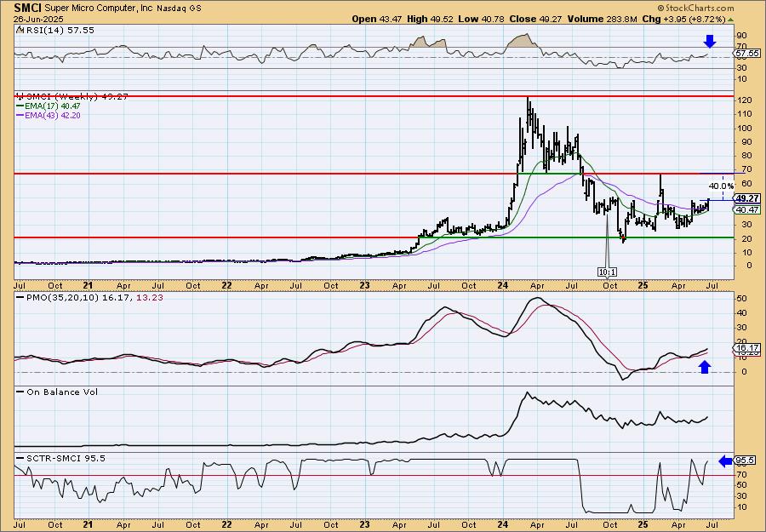Image resolution: width=766 pixels, height=532 pixels.
Task: Click the purple EMA(43) 42.20 legend entry
Action: [49, 116]
